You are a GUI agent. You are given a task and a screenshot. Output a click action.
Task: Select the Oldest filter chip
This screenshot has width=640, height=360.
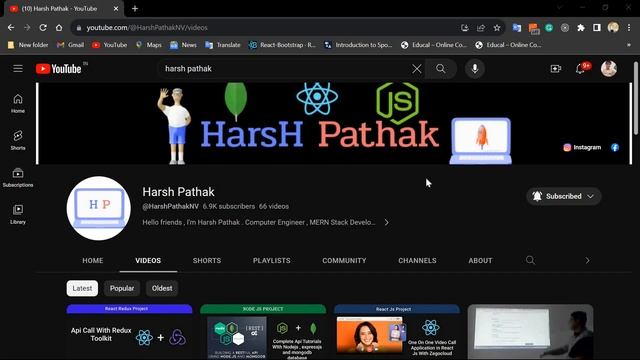click(x=162, y=288)
